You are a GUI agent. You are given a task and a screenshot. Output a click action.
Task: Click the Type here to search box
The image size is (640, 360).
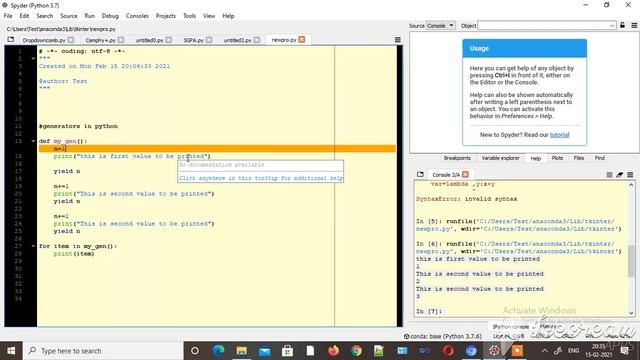pyautogui.click(x=102, y=351)
